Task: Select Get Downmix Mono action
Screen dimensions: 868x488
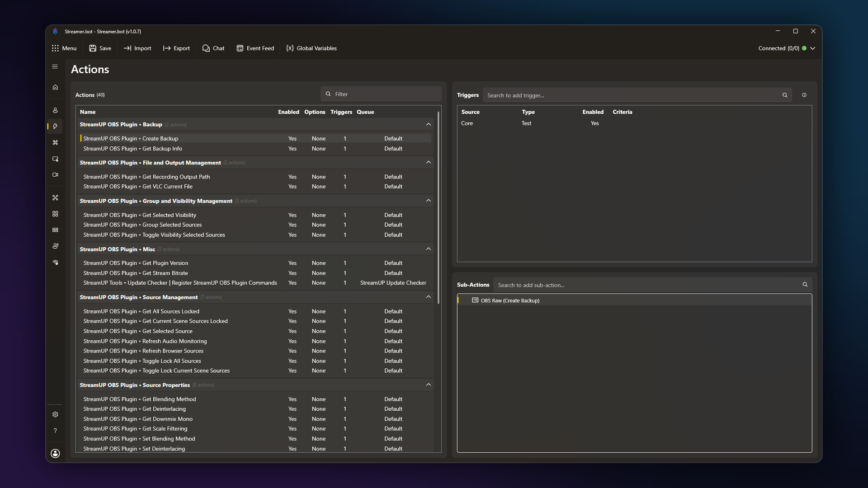Action: click(x=255, y=419)
